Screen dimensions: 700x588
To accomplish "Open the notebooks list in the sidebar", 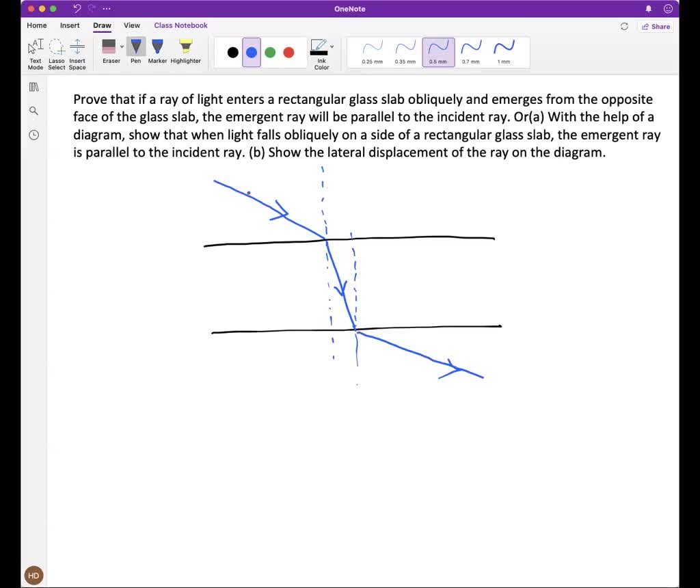I will 33,87.
